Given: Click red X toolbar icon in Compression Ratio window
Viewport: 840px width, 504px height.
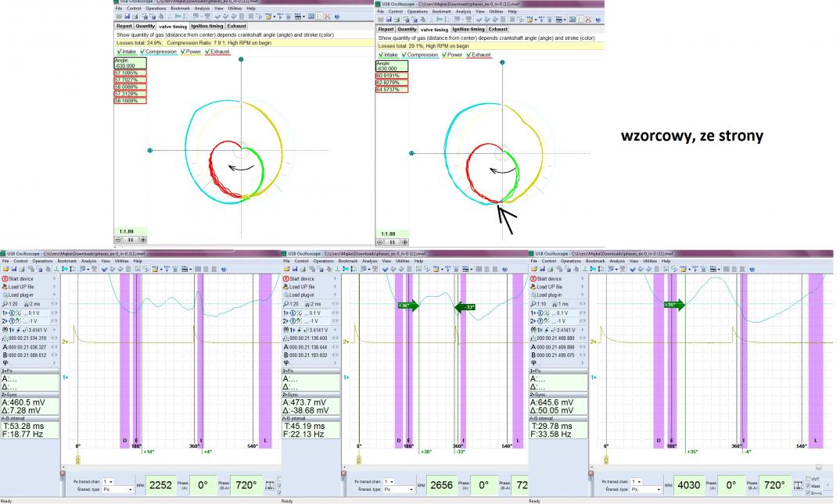Looking at the screenshot, I should pyautogui.click(x=328, y=16).
